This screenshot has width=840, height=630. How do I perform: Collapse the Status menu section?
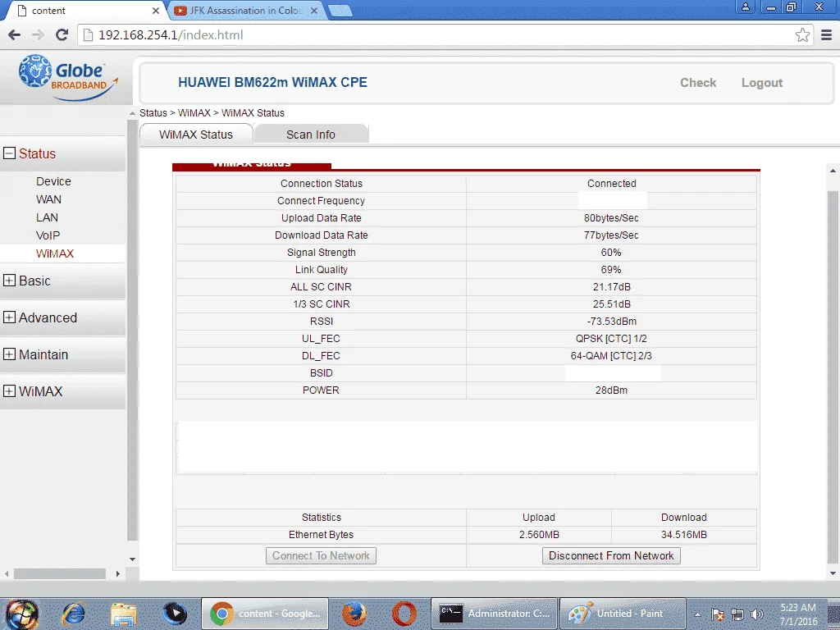tap(9, 153)
